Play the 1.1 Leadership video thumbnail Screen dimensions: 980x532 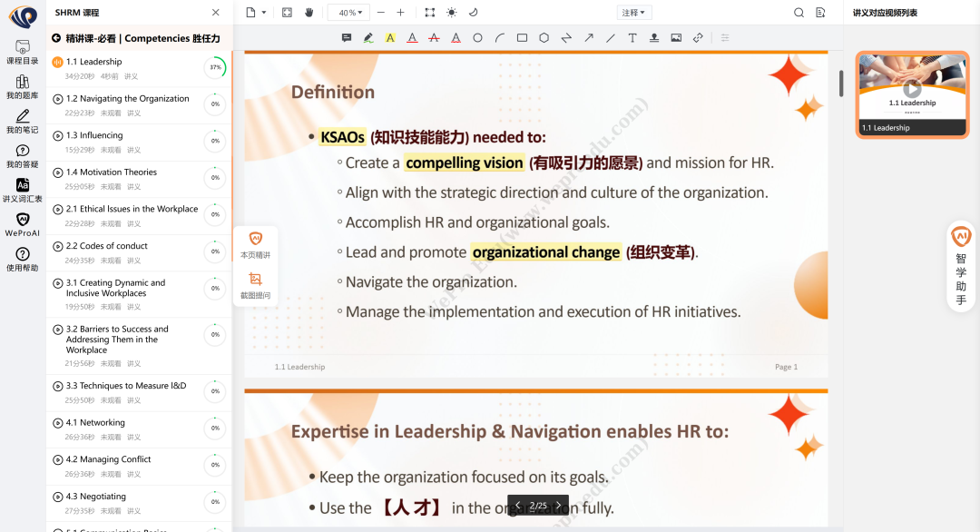coord(912,88)
